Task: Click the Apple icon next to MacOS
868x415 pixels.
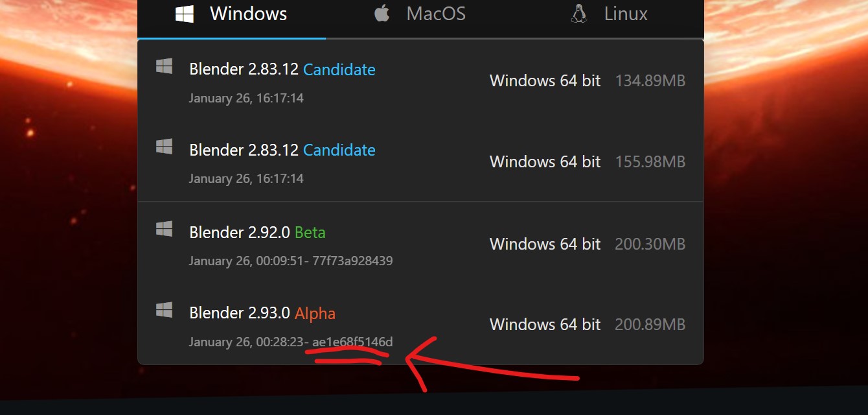Action: [x=382, y=12]
